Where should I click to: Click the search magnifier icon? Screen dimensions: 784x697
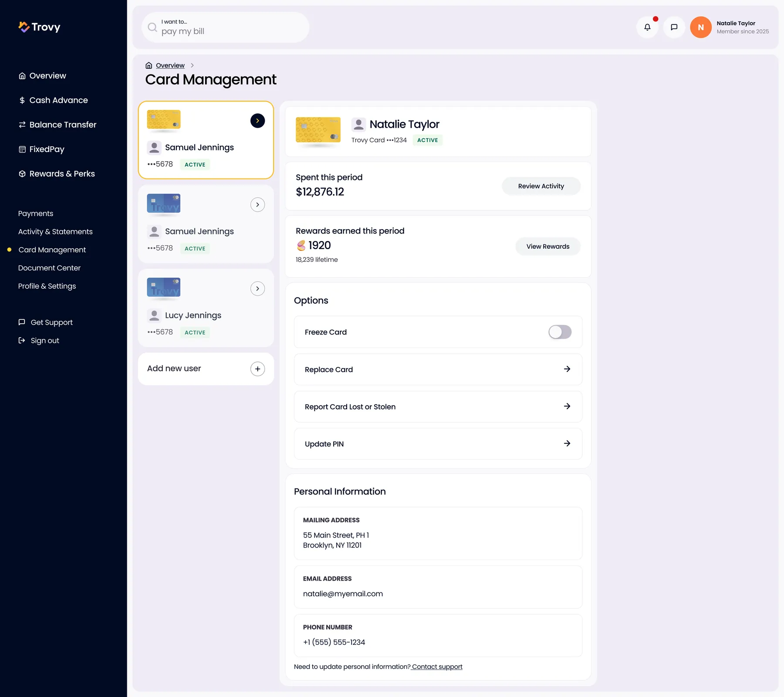point(152,27)
